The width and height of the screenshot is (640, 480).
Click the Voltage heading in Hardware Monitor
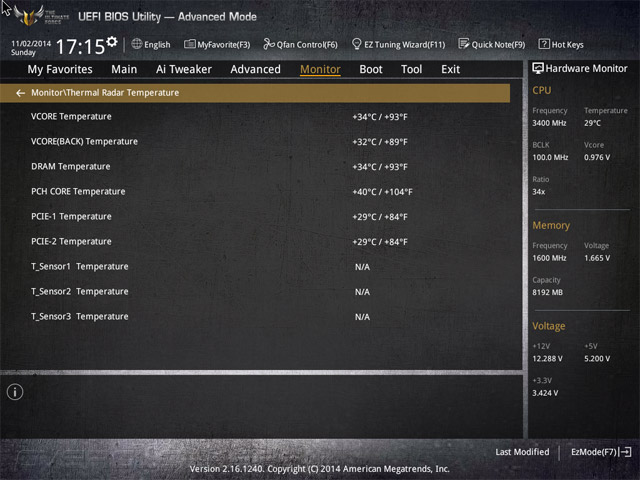click(549, 326)
